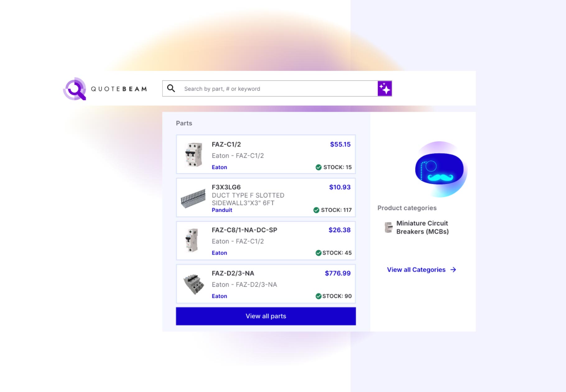Open the FAZ-C1/2 product thumbnail
This screenshot has width=566, height=392.
click(194, 154)
